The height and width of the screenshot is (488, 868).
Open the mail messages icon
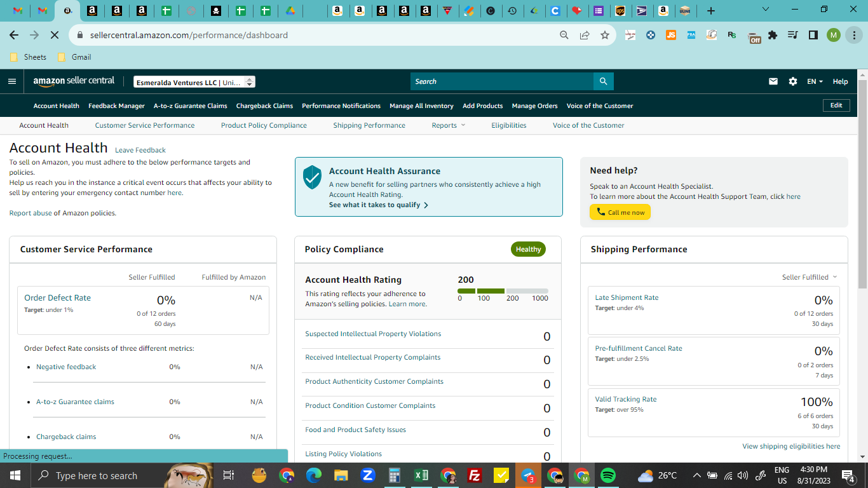pos(773,81)
